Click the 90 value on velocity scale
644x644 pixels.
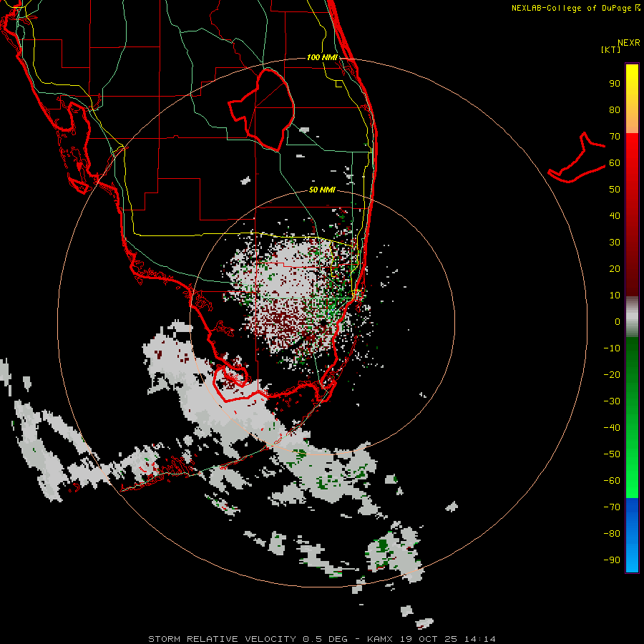coord(615,84)
